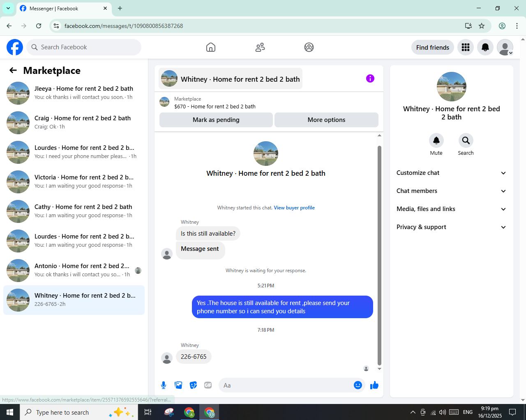Bookmark this page with the star icon

[482, 26]
